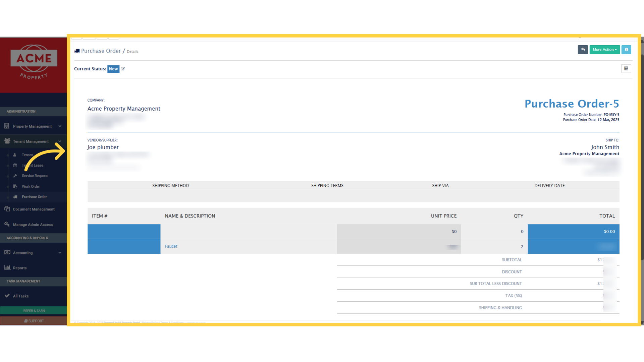Click the Refer & Earn button
This screenshot has width=644, height=362.
coord(34,311)
